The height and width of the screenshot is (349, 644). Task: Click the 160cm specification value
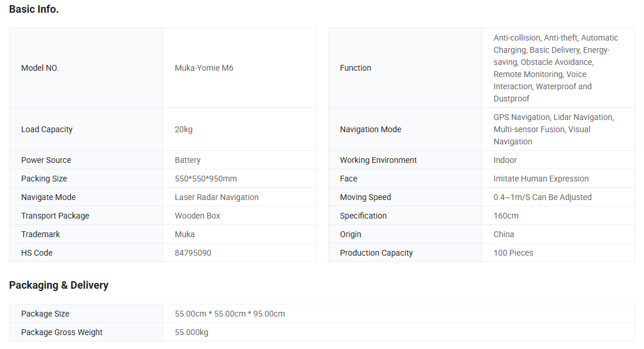pyautogui.click(x=506, y=216)
